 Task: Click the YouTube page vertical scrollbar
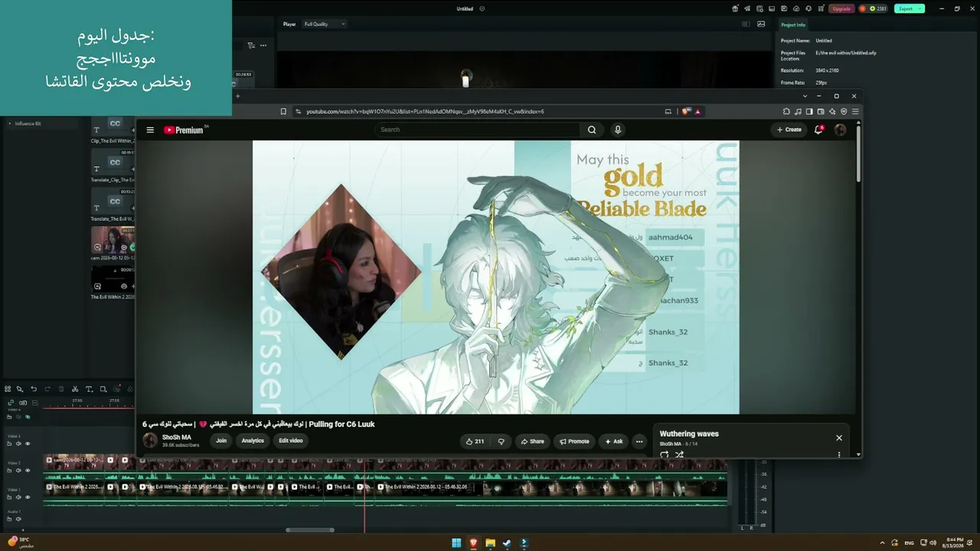coord(858,153)
